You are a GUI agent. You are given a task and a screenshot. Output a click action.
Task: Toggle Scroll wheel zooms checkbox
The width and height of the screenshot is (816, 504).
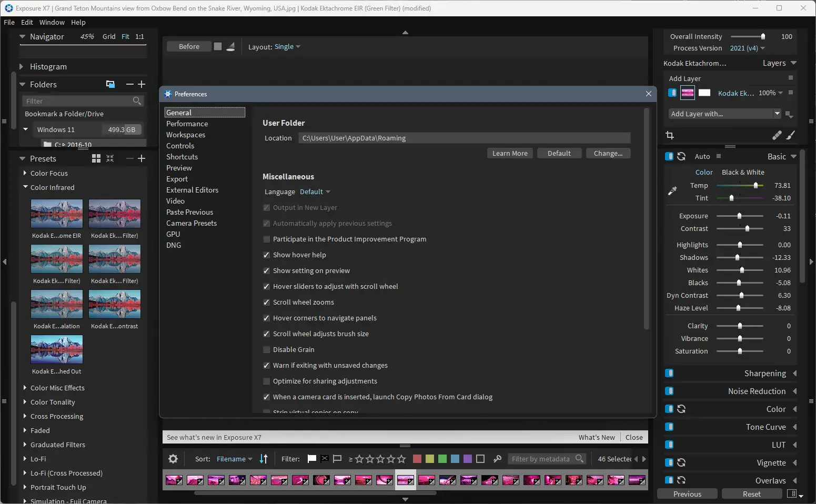[266, 302]
